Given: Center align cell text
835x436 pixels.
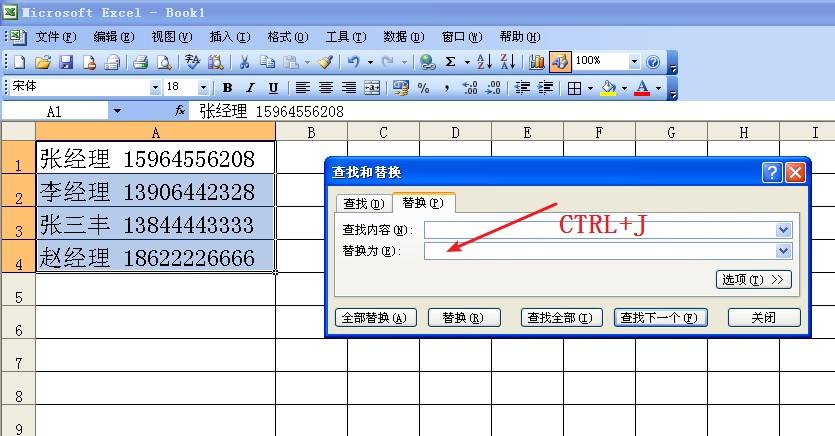Looking at the screenshot, I should click(x=325, y=88).
